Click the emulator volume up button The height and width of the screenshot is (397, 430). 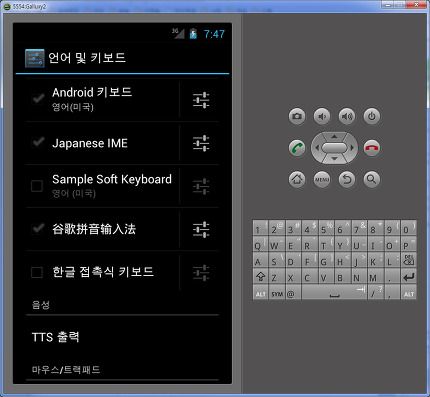point(347,116)
